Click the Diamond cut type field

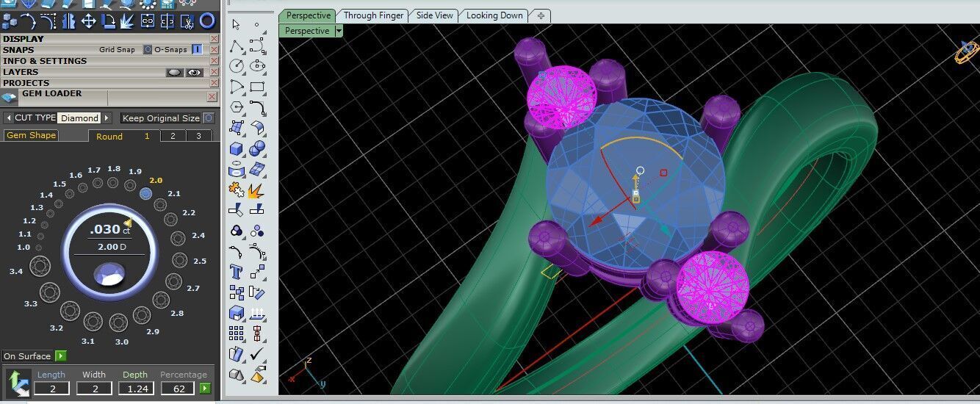[79, 118]
